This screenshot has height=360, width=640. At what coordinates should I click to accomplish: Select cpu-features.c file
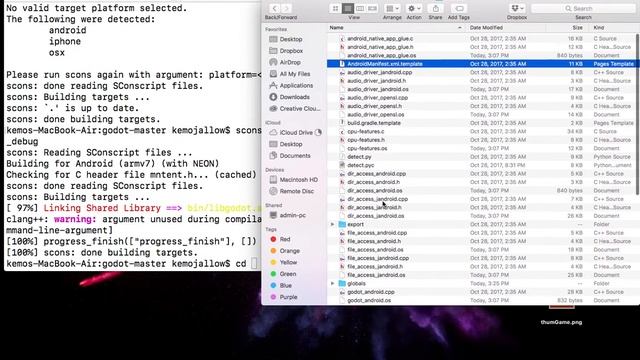pyautogui.click(x=481, y=131)
